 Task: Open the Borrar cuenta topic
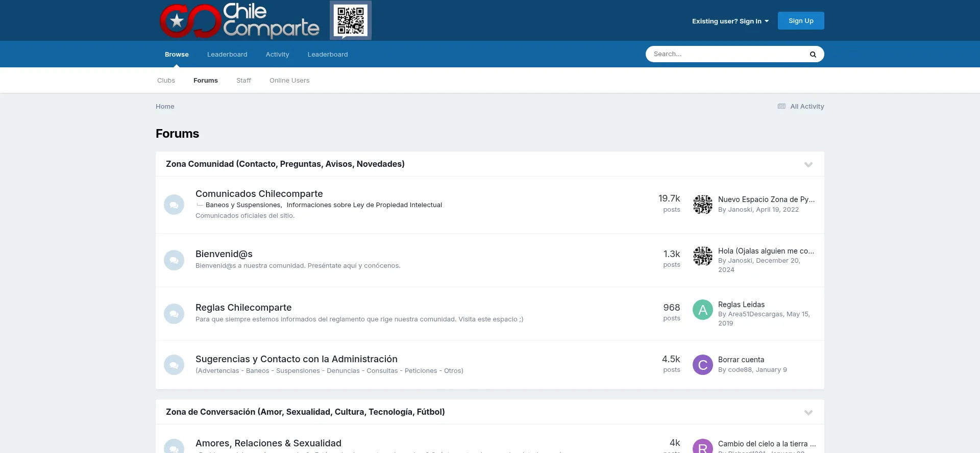pos(741,360)
